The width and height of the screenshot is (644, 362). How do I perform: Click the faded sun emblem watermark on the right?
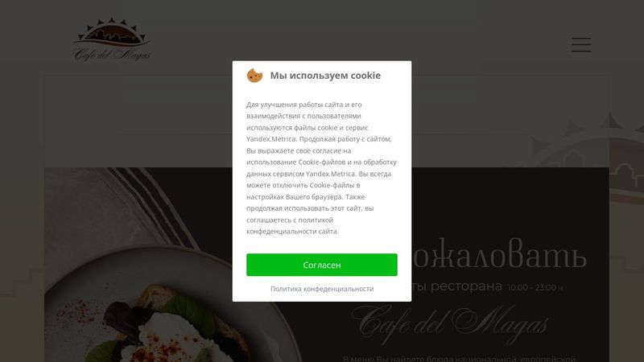[x=588, y=158]
